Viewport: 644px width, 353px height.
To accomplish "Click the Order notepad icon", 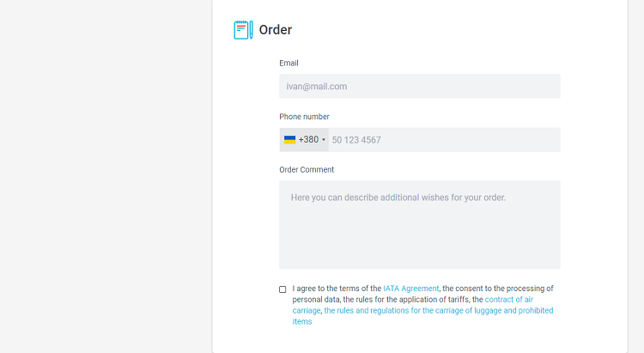I will coord(243,30).
